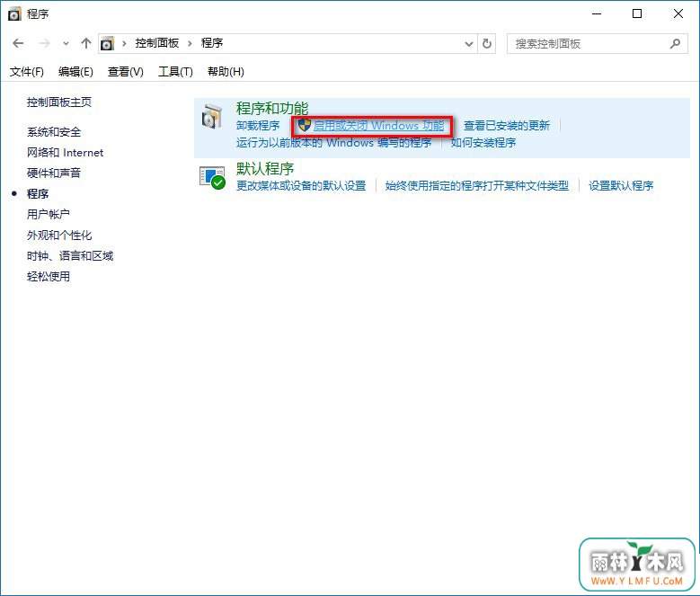Open 运行为以前版本的 Windows 编写的程序

click(x=334, y=143)
